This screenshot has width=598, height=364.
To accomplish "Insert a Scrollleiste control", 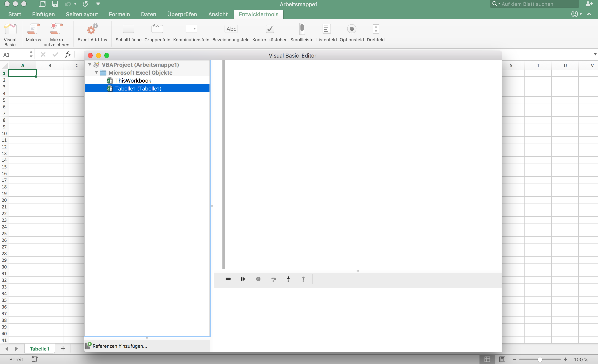I will coord(302,29).
